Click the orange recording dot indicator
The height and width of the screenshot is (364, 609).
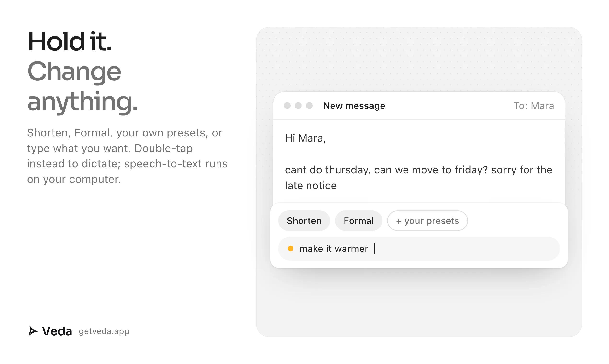[x=291, y=249]
